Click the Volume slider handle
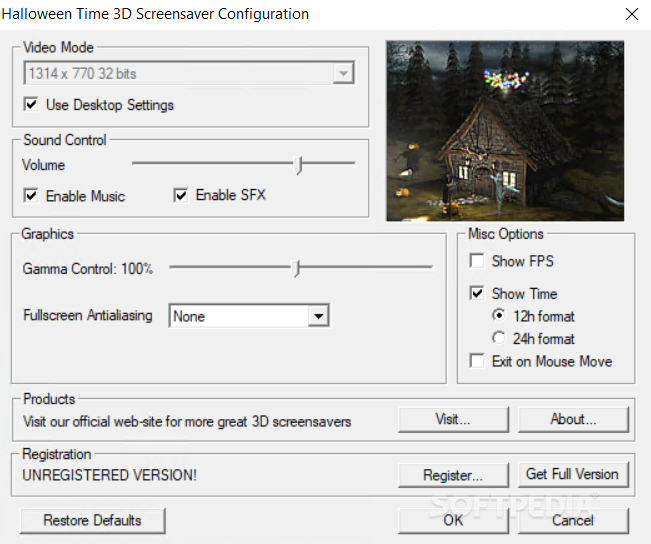The width and height of the screenshot is (651, 544). 299,165
